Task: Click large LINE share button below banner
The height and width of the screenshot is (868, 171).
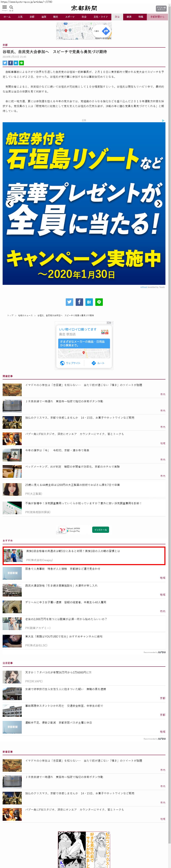Action: pos(99,302)
